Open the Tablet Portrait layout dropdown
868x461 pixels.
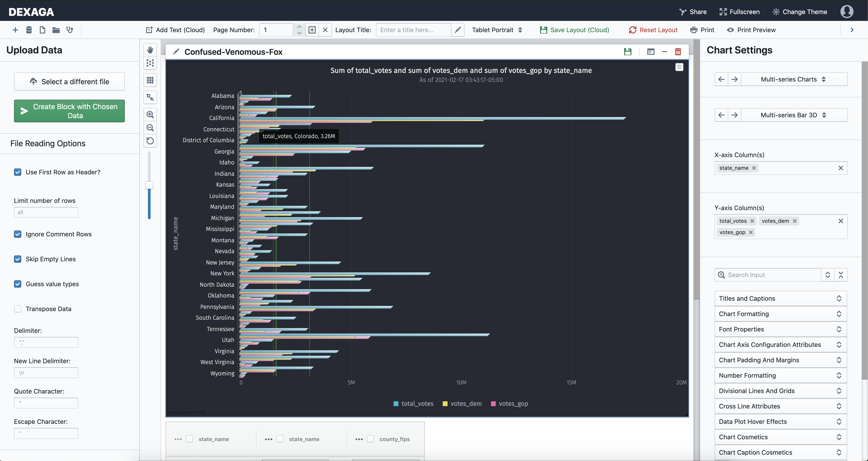pos(497,30)
